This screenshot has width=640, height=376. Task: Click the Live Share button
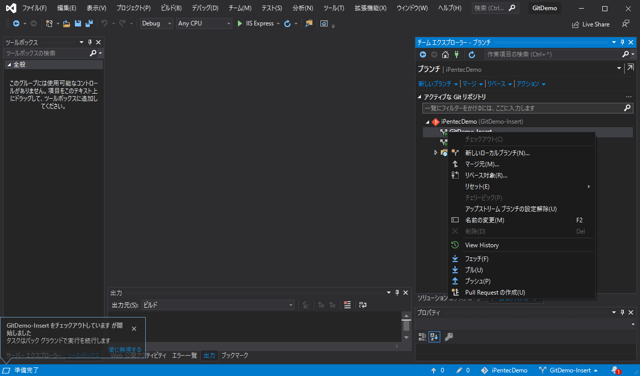[x=591, y=24]
